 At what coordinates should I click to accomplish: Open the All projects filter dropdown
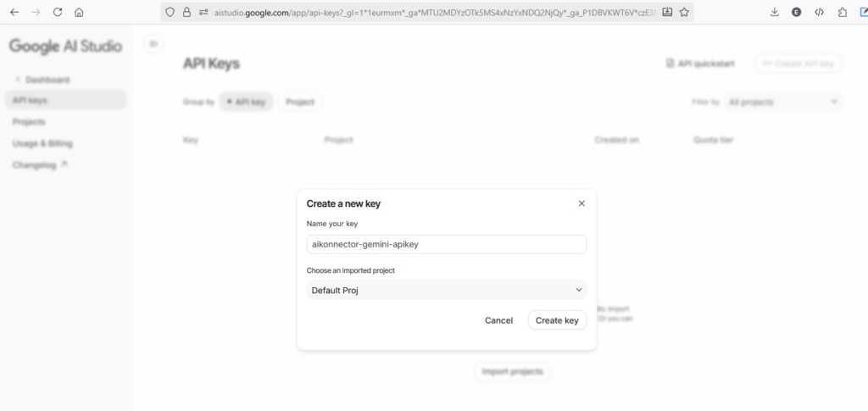coord(782,102)
